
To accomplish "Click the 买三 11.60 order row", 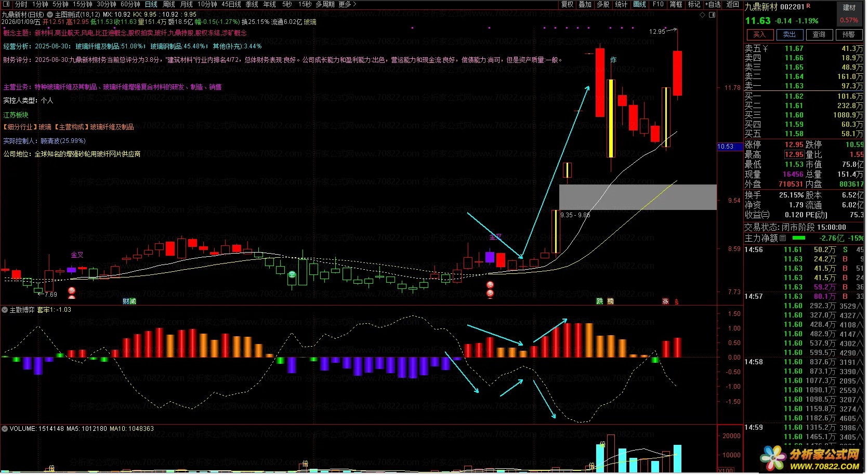I will click(804, 115).
